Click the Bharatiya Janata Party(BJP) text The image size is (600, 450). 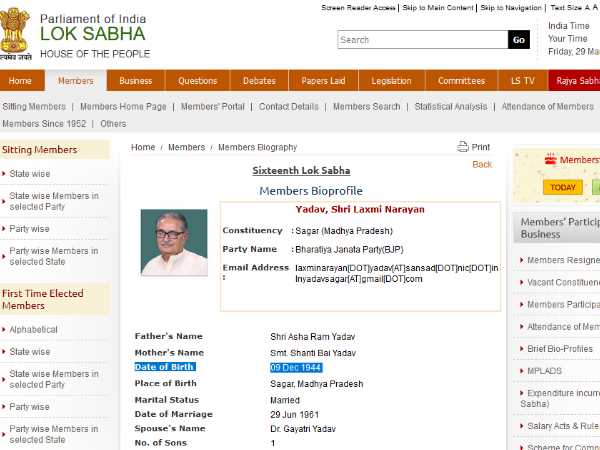[349, 250]
